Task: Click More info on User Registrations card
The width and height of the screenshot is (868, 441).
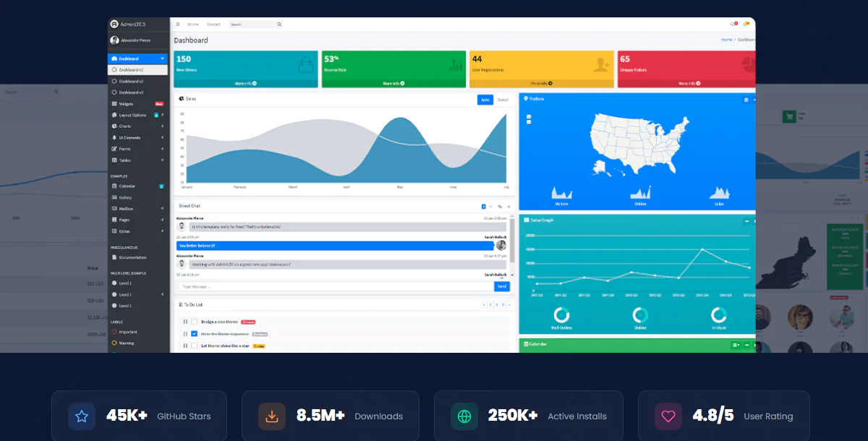Action: click(x=541, y=83)
